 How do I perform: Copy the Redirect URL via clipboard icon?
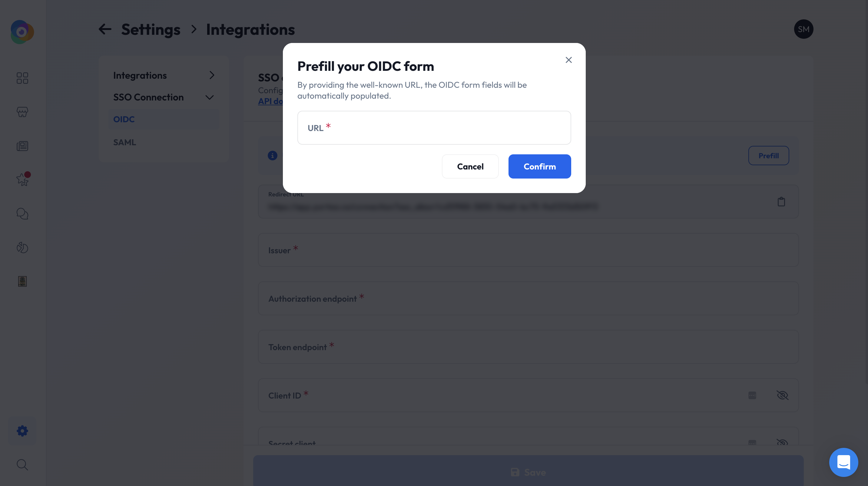[x=782, y=202]
